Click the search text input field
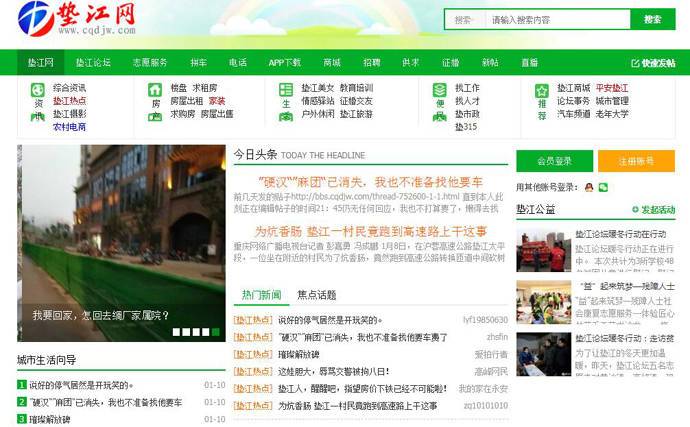Screen dimensions: 690x427 555,20
